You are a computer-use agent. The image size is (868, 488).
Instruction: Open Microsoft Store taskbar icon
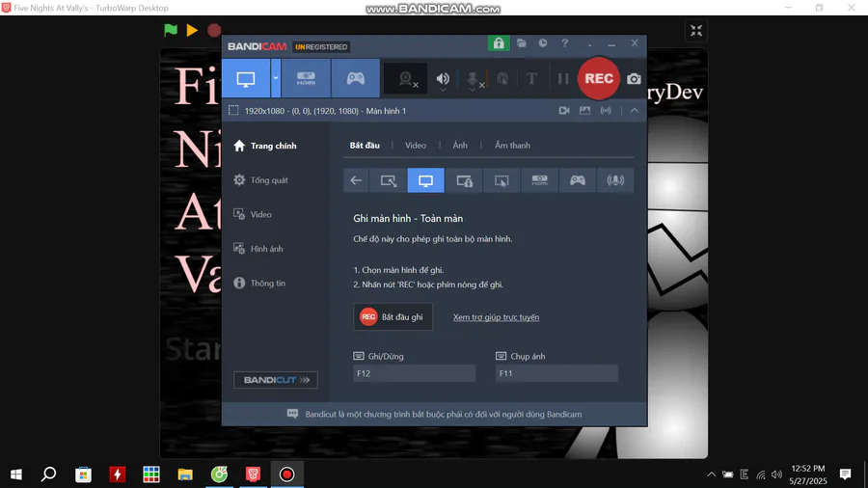[83, 474]
